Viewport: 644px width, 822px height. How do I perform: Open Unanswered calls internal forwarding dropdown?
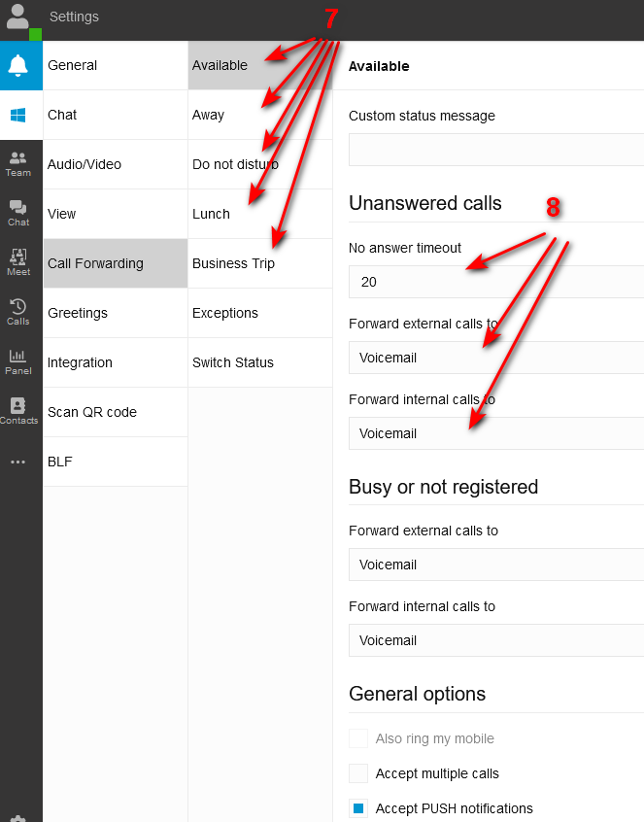(x=495, y=433)
